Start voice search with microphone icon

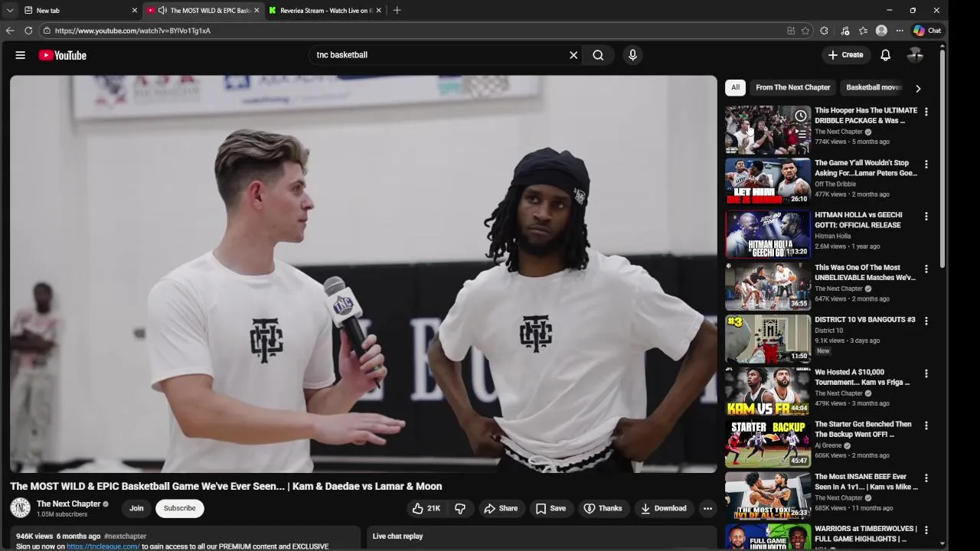click(632, 55)
